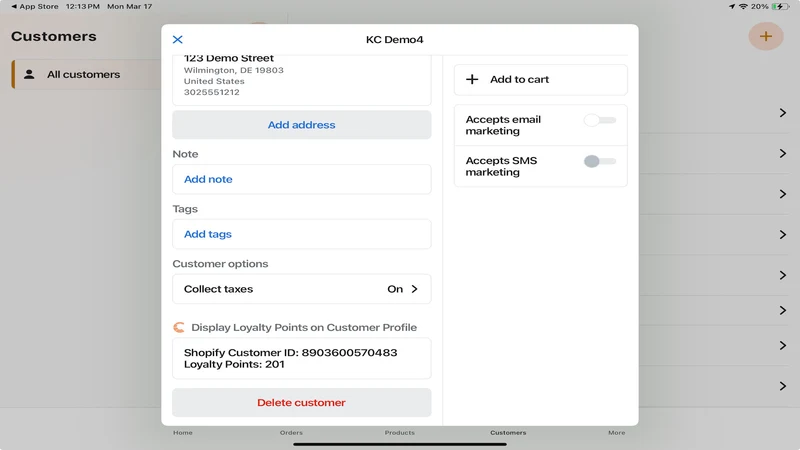Toggle Accepts SMS marketing switch

(x=600, y=161)
